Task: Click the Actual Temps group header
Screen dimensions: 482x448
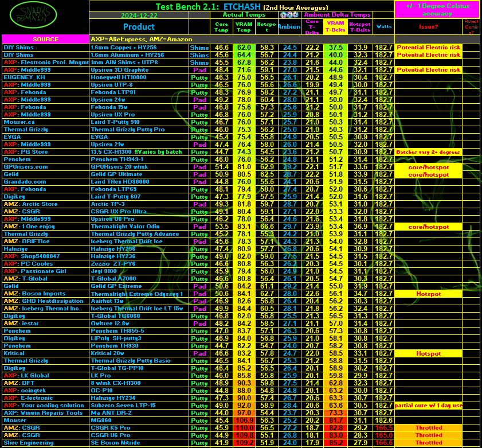Action: [x=244, y=15]
